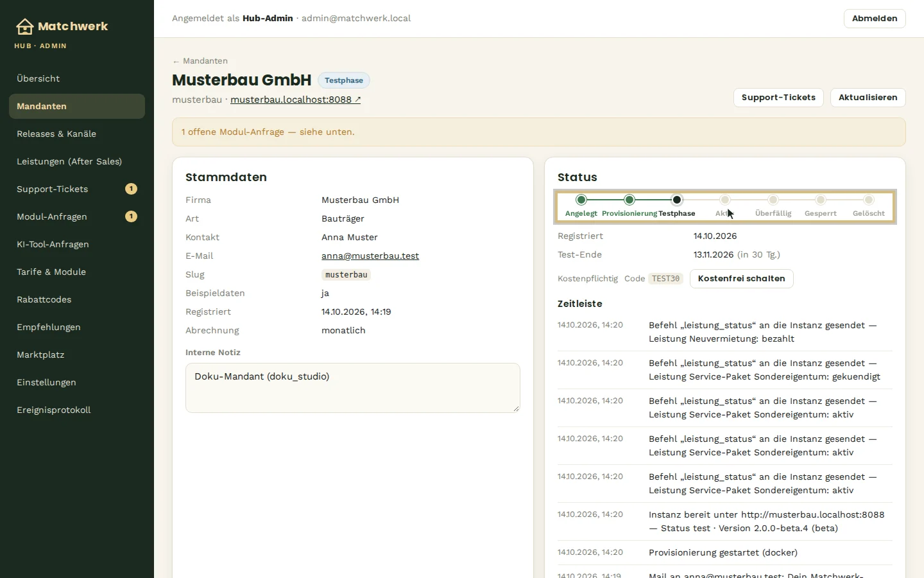The image size is (924, 578).
Task: Show the Ereignisprotokoll
Action: 77,410
